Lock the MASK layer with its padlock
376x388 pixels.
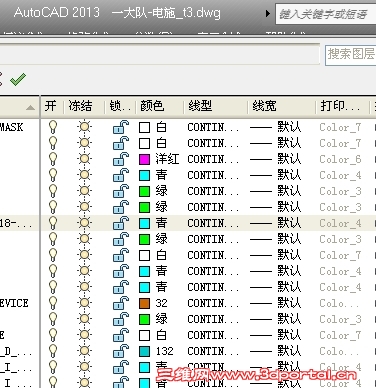(121, 127)
